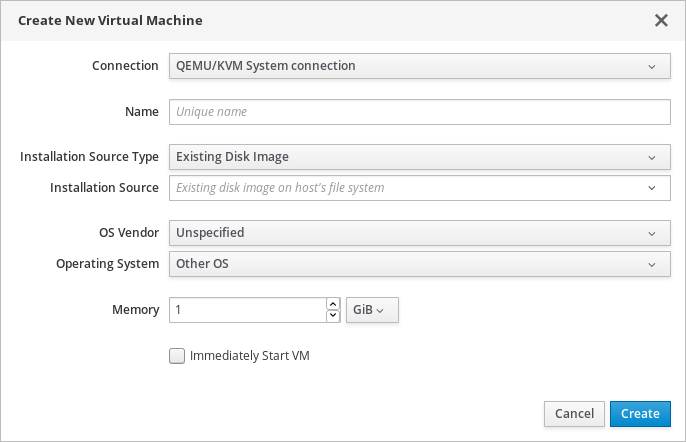This screenshot has width=686, height=442.
Task: Click the chevron at Installation Source Type
Action: pyautogui.click(x=652, y=157)
